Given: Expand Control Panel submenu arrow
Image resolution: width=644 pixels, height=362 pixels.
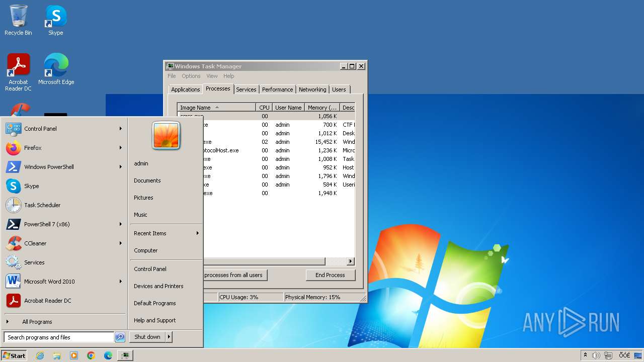Looking at the screenshot, I should pos(121,129).
